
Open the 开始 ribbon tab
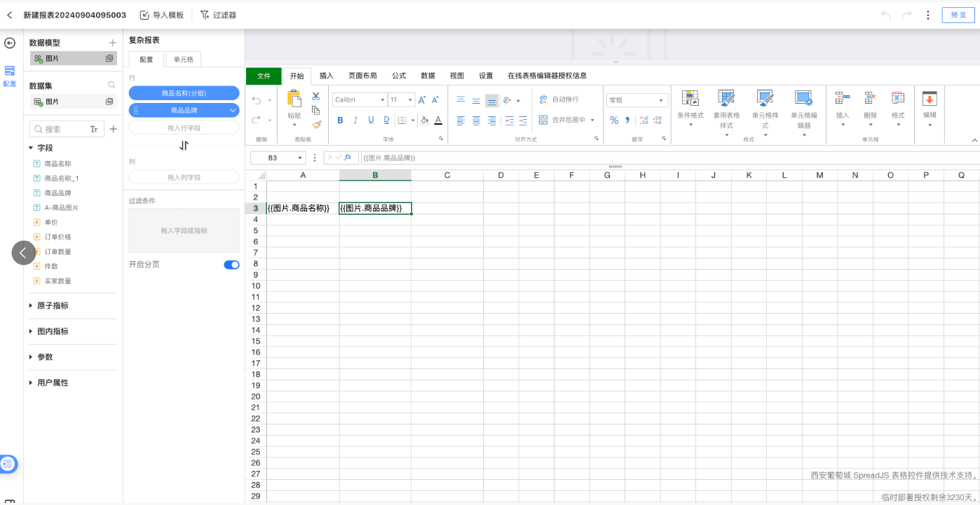[x=296, y=76]
